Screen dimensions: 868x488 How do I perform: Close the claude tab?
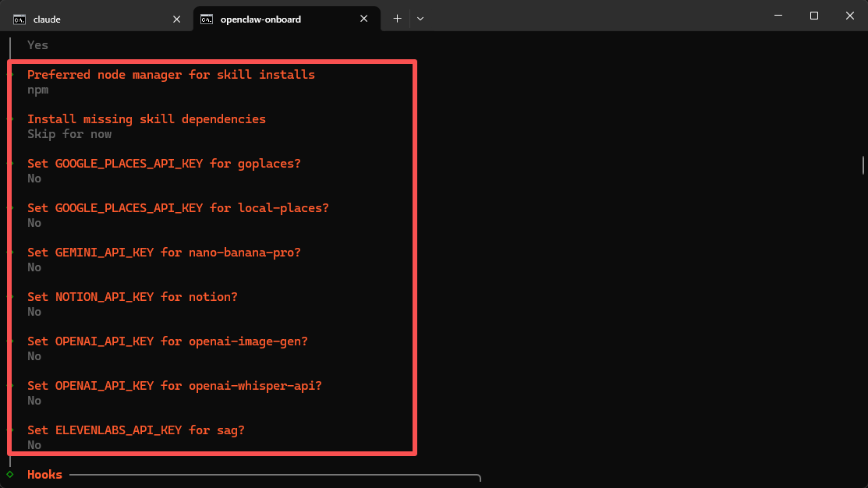coord(176,19)
